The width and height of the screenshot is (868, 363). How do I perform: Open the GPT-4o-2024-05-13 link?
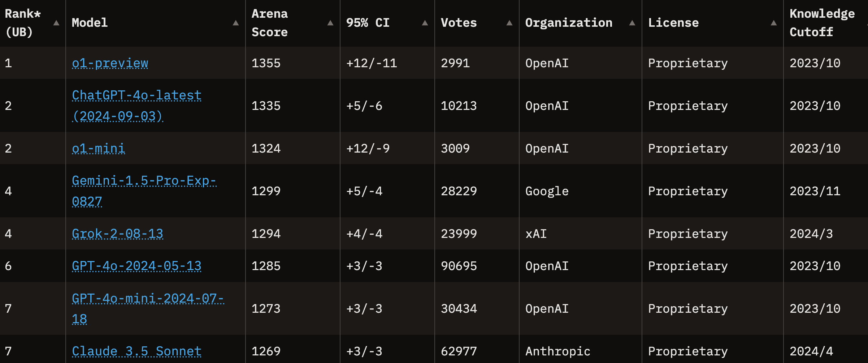tap(137, 266)
